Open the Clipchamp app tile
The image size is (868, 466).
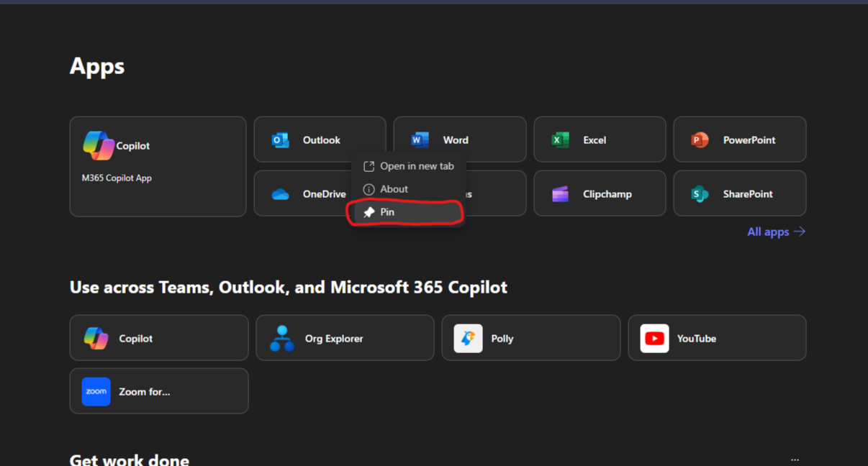[600, 193]
